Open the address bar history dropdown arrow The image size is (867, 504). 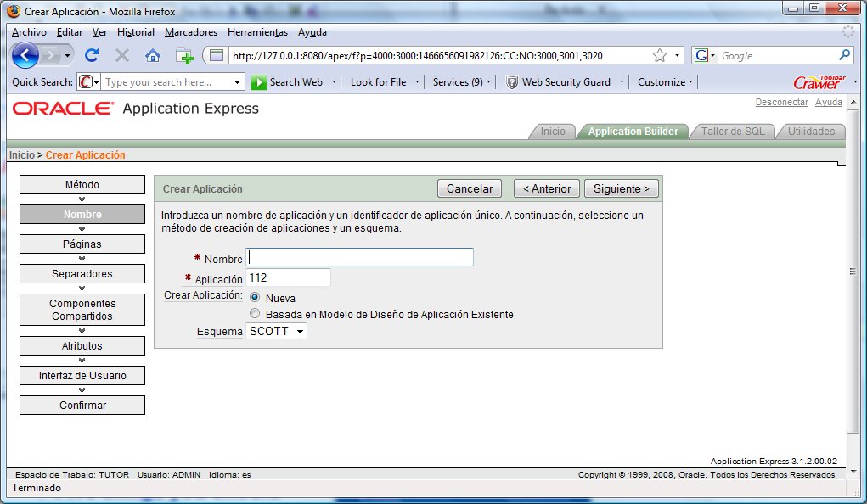(677, 55)
